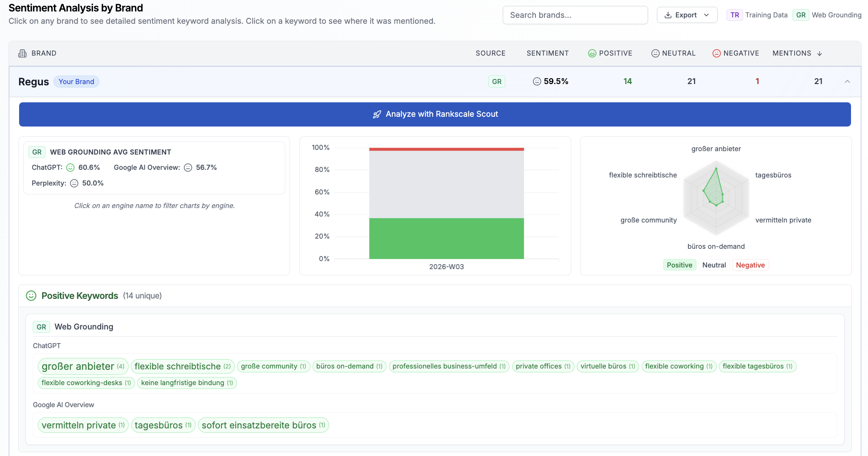Collapse the Regus row with chevron
This screenshot has width=868, height=456.
tap(847, 82)
